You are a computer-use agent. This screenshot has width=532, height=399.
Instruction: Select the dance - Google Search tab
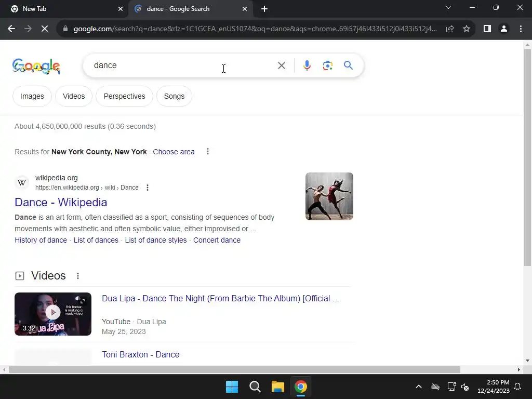tap(190, 9)
